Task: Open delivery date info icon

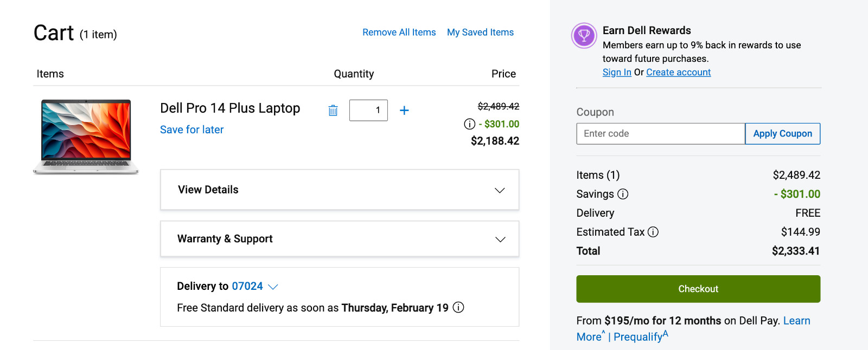Action: click(x=458, y=307)
